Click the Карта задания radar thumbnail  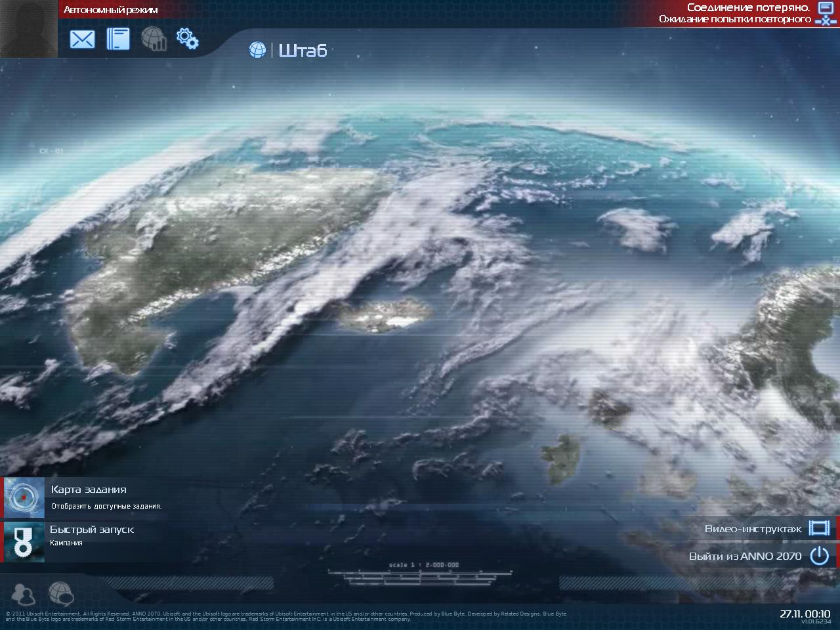coord(24,497)
